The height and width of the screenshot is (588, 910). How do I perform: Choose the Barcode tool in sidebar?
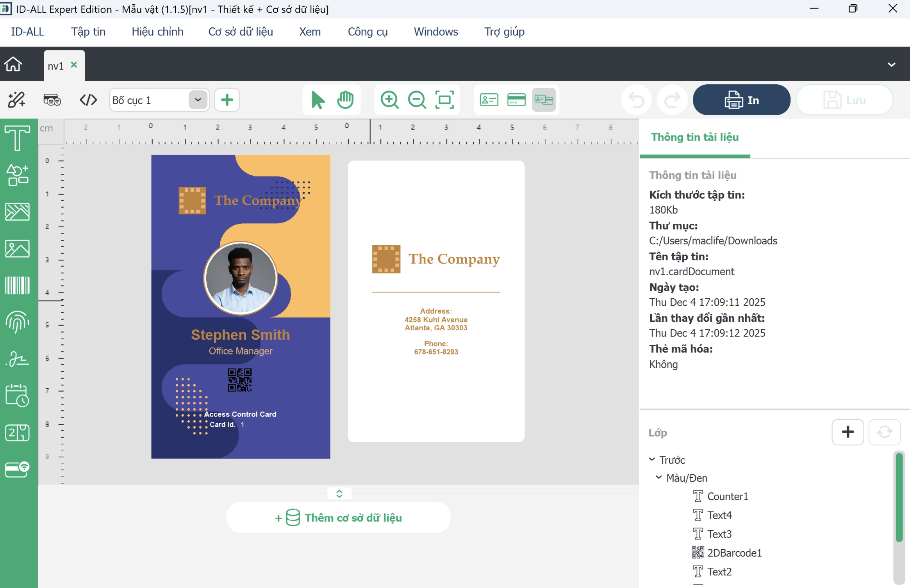[17, 285]
